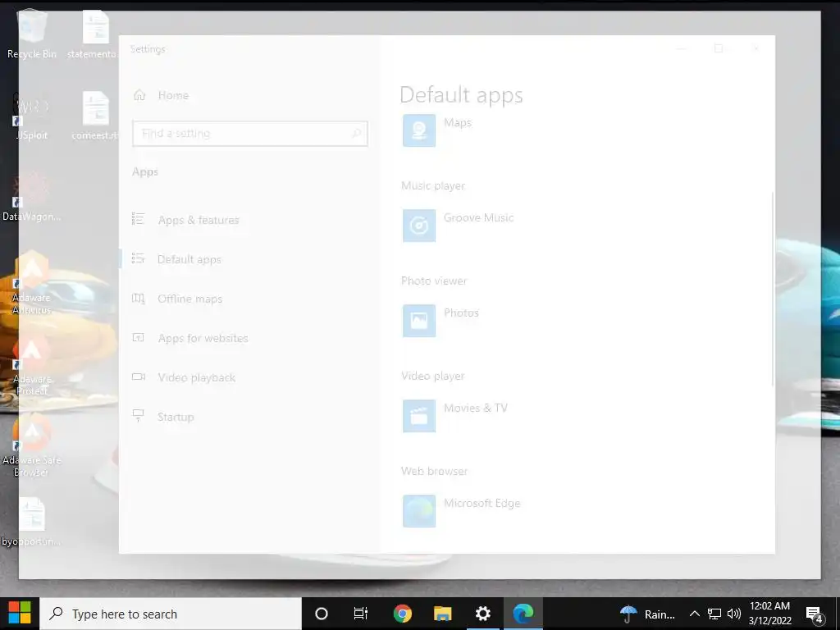Click the Photos app icon
Screen dimensions: 840x630
[419, 321]
